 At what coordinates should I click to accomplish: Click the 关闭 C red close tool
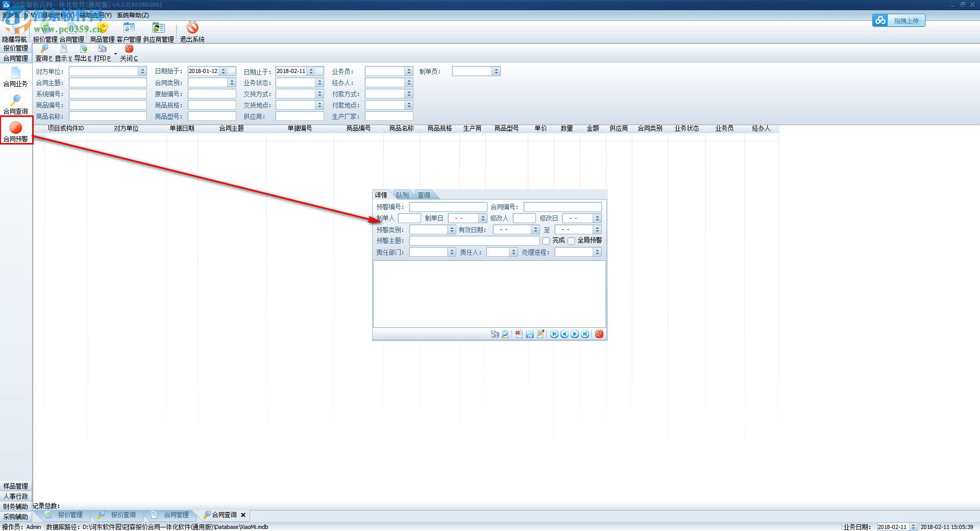click(x=129, y=53)
